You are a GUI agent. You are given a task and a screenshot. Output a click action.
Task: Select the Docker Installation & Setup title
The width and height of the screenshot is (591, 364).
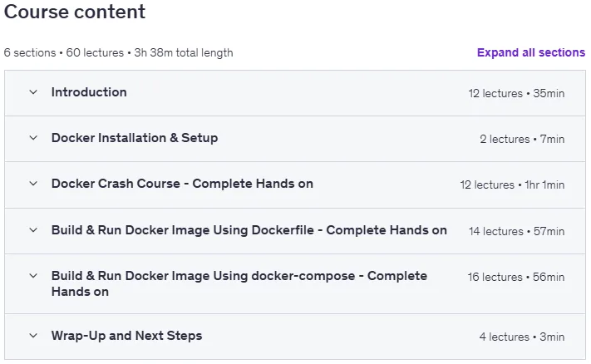tap(135, 138)
